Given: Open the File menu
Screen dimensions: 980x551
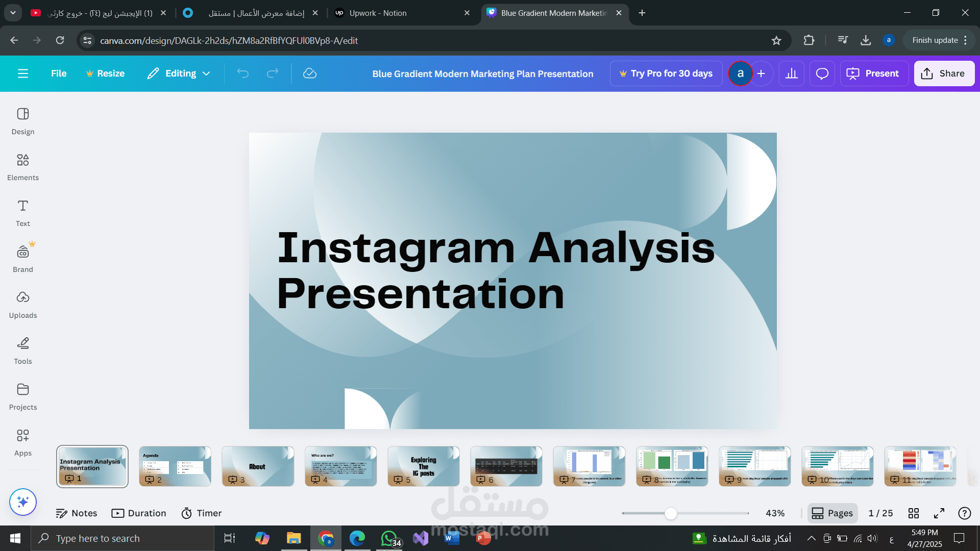Looking at the screenshot, I should tap(59, 73).
